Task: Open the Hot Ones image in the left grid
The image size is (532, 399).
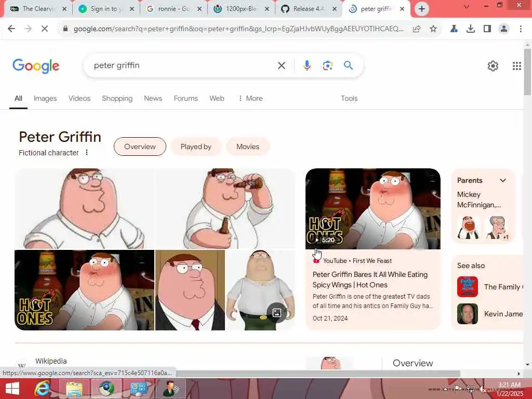Action: tap(84, 290)
